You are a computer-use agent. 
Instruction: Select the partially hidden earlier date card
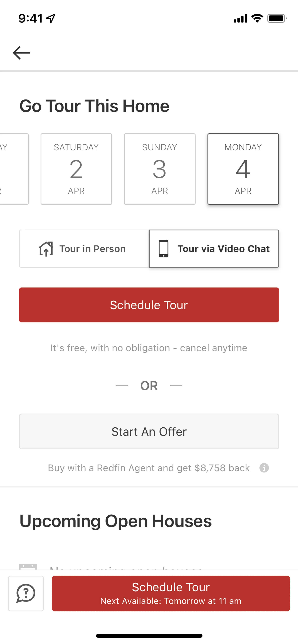tap(14, 169)
